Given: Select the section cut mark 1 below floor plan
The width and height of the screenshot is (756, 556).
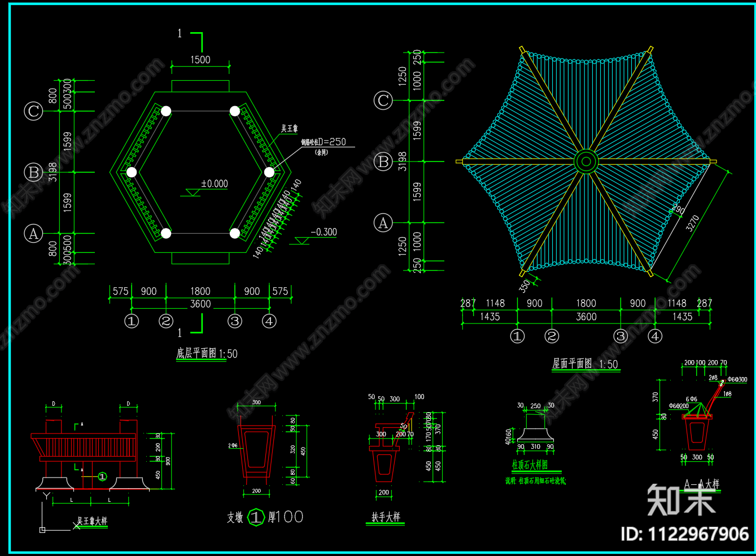Looking at the screenshot, I should click(x=190, y=326).
